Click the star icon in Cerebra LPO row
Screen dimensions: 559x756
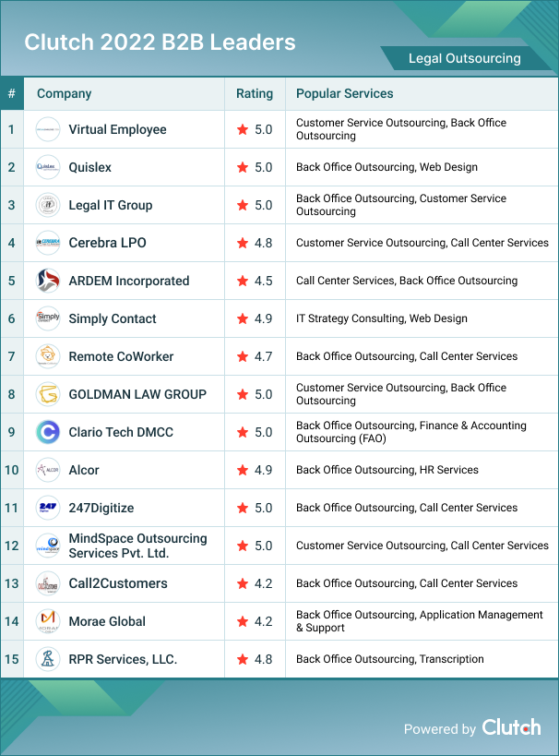click(243, 243)
